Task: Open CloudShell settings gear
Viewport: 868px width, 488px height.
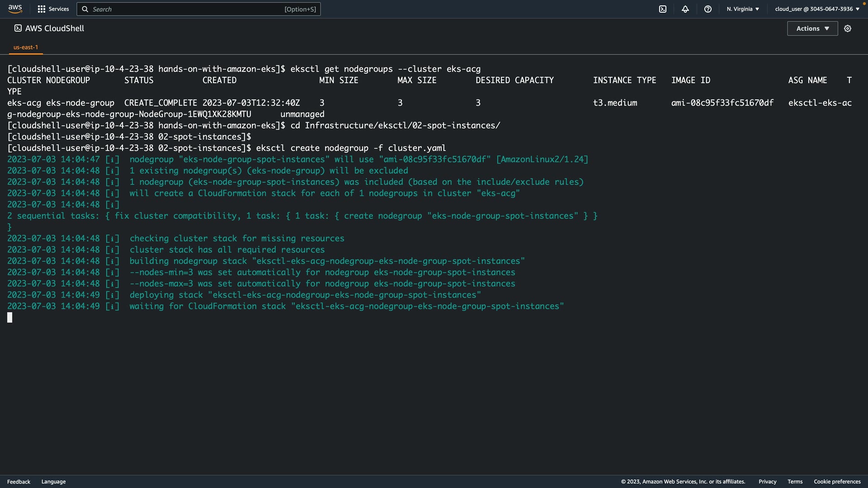Action: [x=848, y=28]
